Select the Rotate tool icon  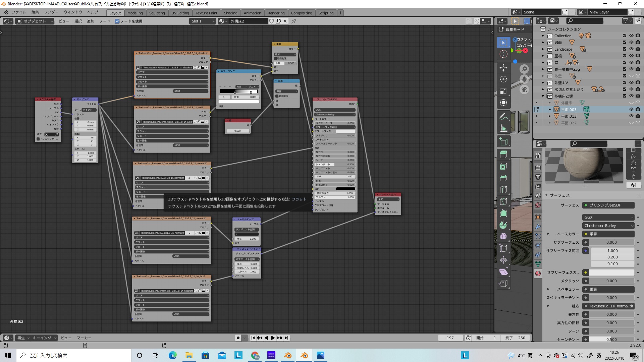tap(503, 79)
